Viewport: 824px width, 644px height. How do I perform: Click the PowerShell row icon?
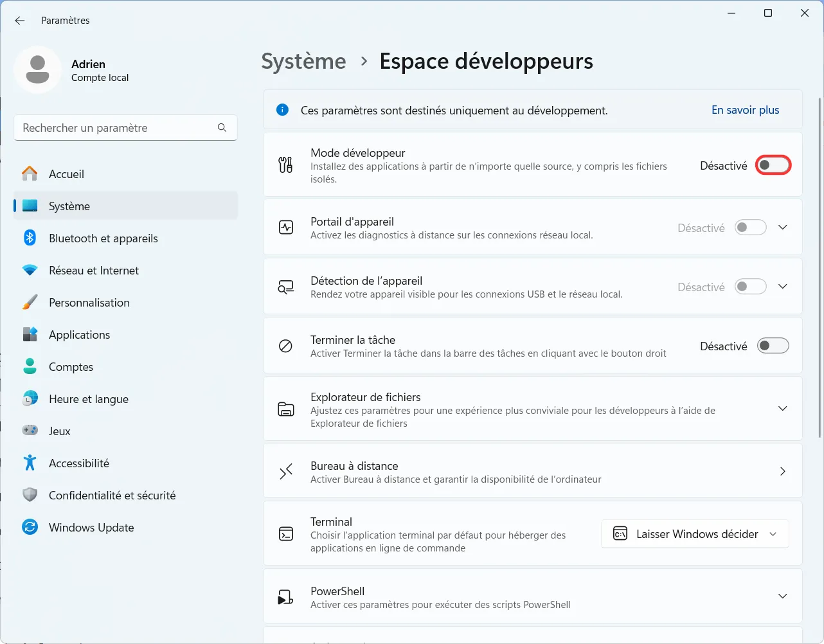[285, 598]
